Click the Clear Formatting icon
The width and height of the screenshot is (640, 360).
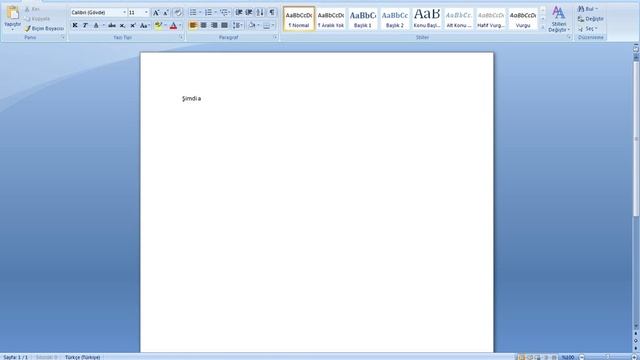178,13
